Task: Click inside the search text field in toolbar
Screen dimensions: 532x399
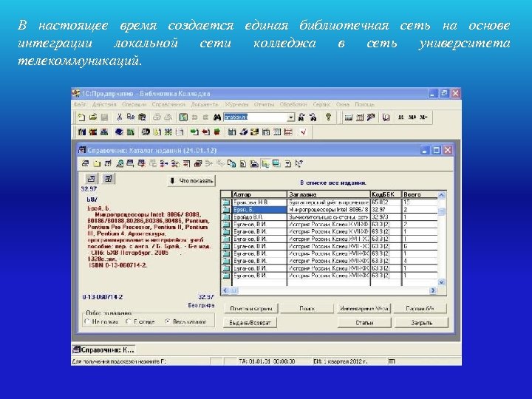Action: (255, 117)
